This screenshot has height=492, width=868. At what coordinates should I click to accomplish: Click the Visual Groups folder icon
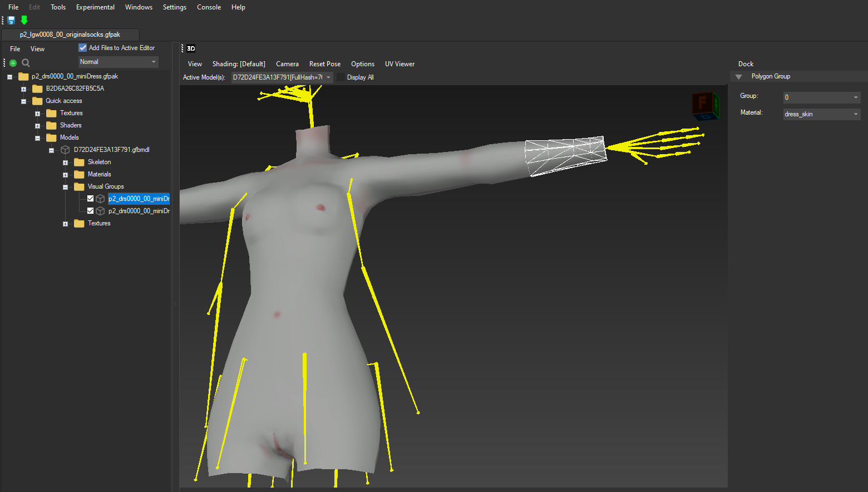79,186
